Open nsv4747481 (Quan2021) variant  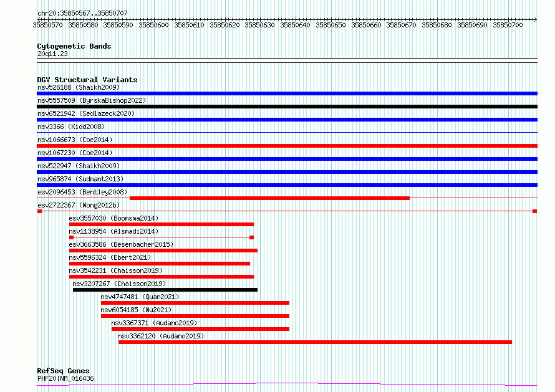pyautogui.click(x=140, y=297)
